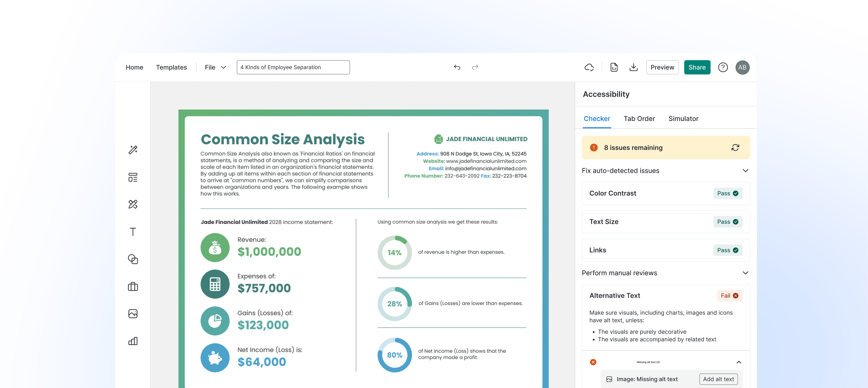Click the download icon

633,67
